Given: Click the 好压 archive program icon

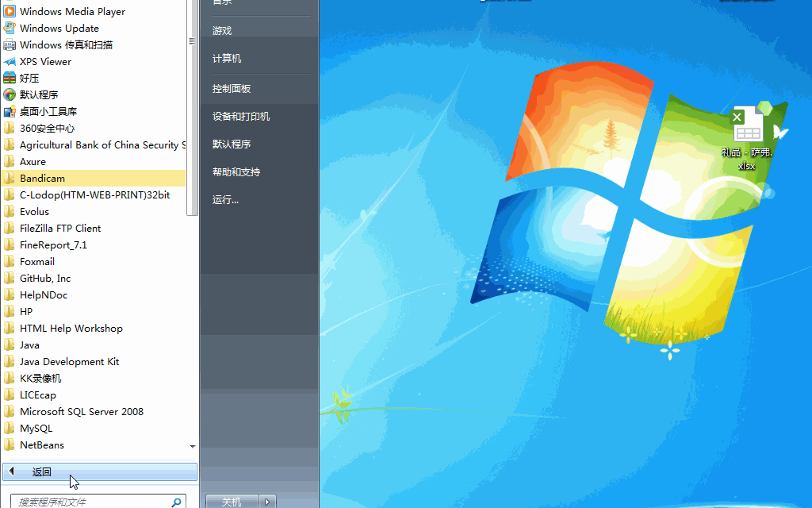Looking at the screenshot, I should 10,78.
